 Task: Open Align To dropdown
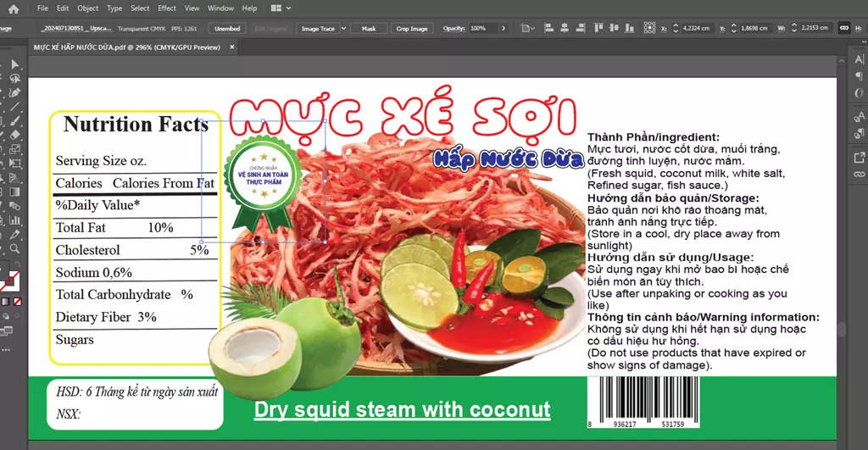tap(527, 28)
